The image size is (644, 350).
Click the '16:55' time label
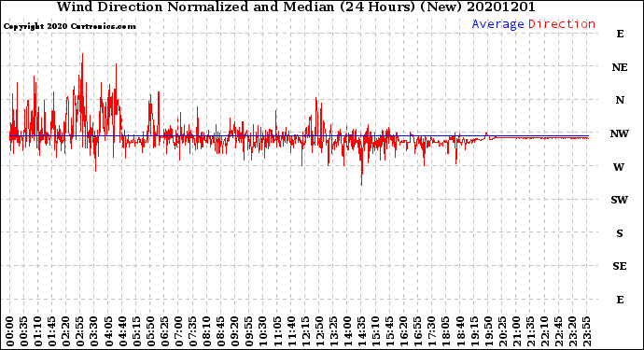pyautogui.click(x=418, y=331)
